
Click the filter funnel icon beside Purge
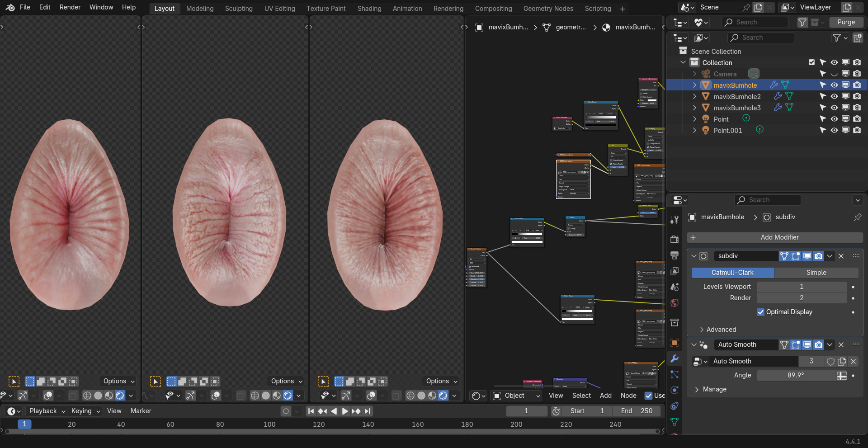point(802,22)
